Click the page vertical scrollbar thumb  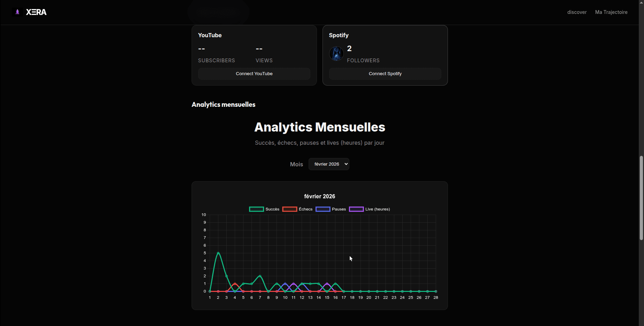click(x=641, y=198)
